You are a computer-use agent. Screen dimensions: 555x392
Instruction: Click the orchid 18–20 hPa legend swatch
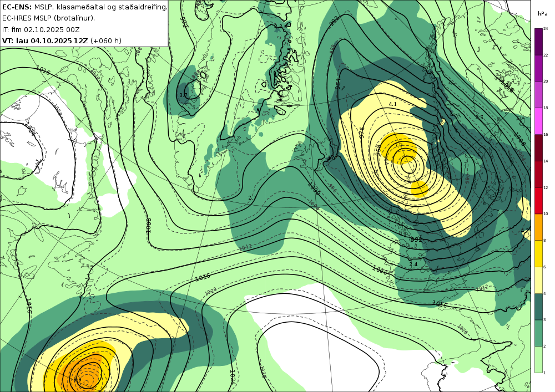pos(538,95)
